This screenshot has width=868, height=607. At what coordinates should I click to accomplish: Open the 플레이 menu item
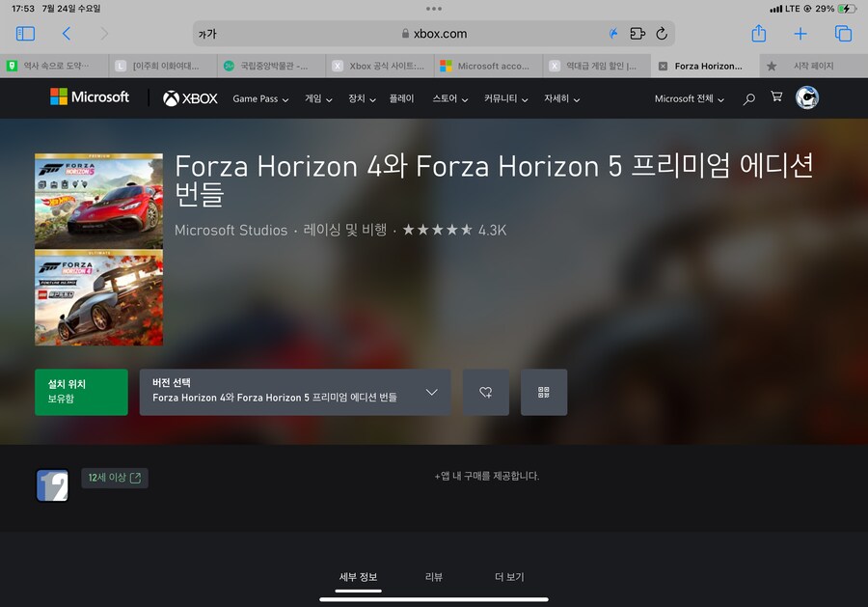coord(401,97)
